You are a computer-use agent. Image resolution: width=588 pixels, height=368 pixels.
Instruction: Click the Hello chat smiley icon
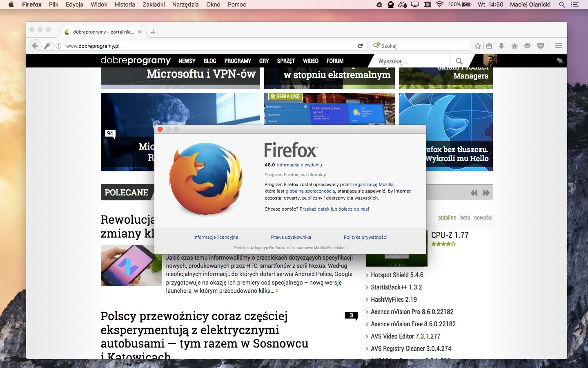pos(527,46)
